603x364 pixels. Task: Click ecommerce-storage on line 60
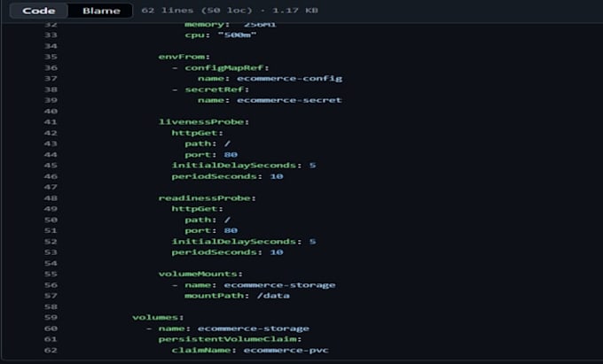coord(254,329)
